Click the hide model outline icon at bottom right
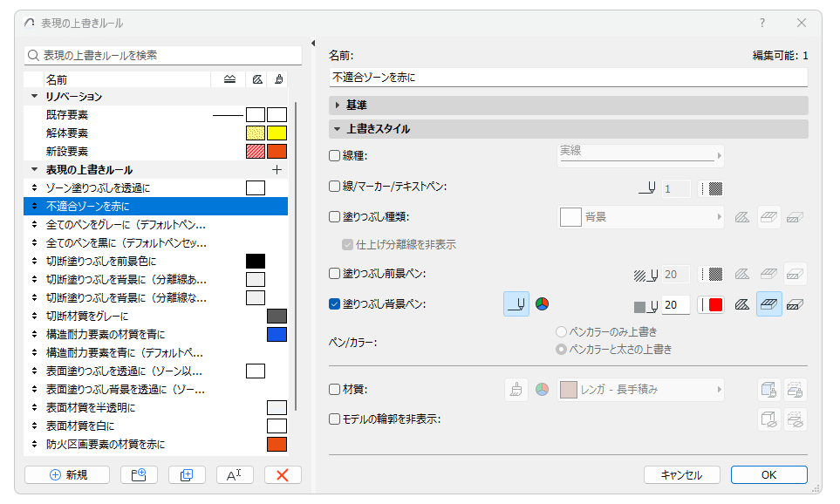This screenshot has width=840, height=504. (795, 419)
